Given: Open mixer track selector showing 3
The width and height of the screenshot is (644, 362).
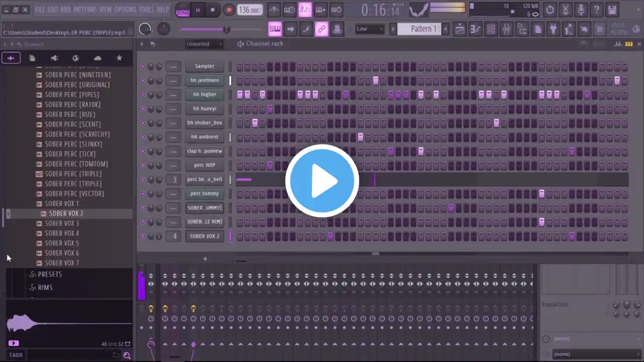Looking at the screenshot, I should pyautogui.click(x=174, y=179).
